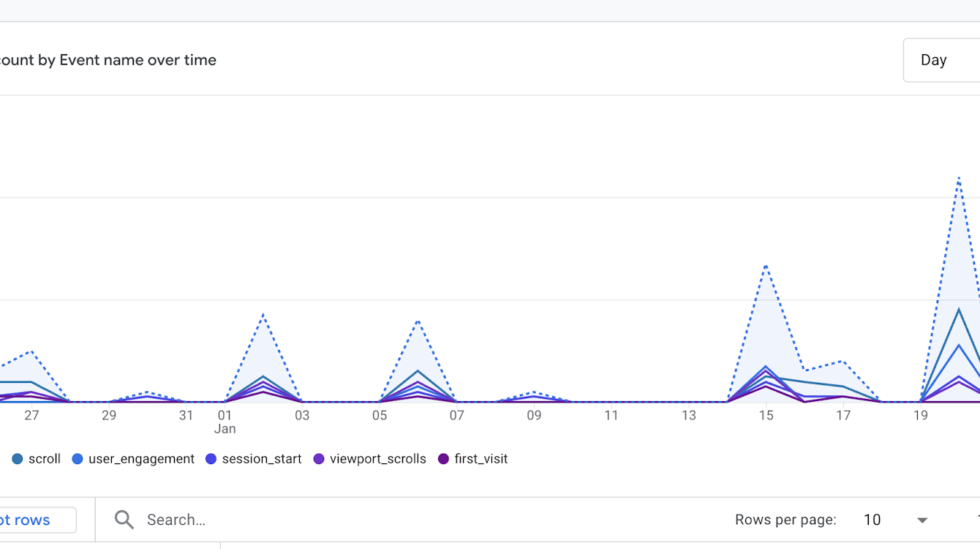Click the first_visit legend color dot

pos(443,459)
